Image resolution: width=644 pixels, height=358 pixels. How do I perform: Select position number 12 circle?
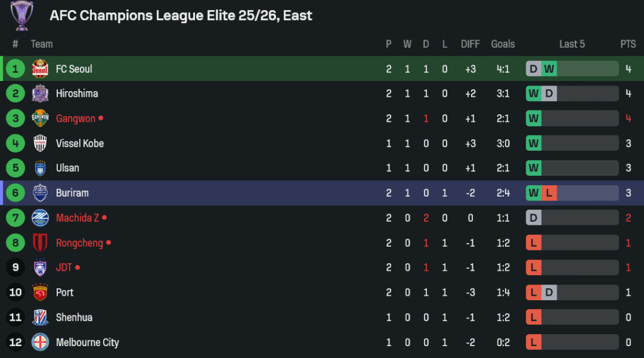pyautogui.click(x=15, y=342)
